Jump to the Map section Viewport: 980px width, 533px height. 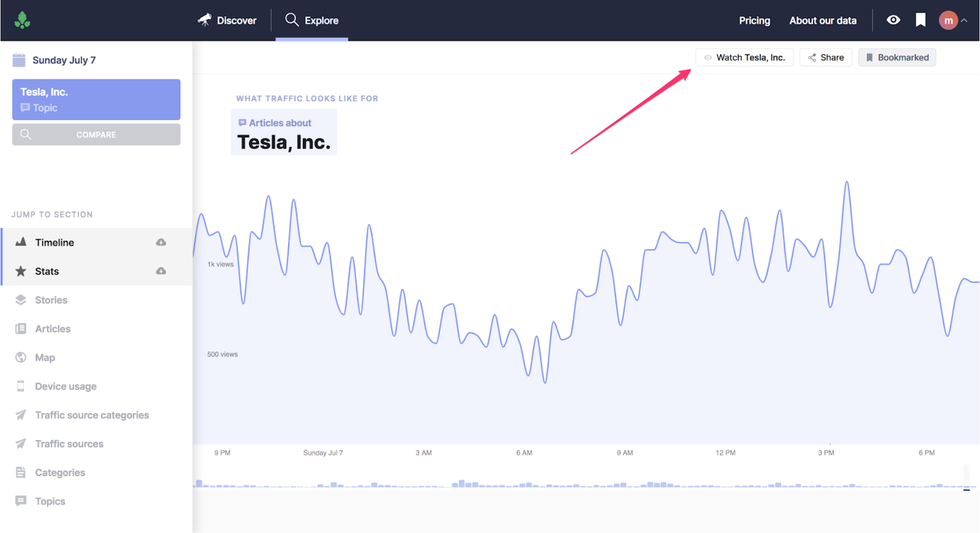pos(97,357)
